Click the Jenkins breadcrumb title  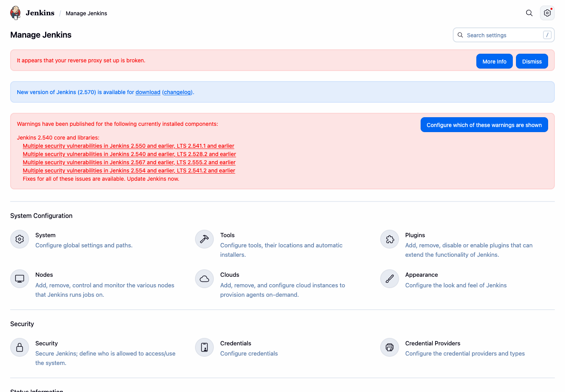[x=40, y=13]
